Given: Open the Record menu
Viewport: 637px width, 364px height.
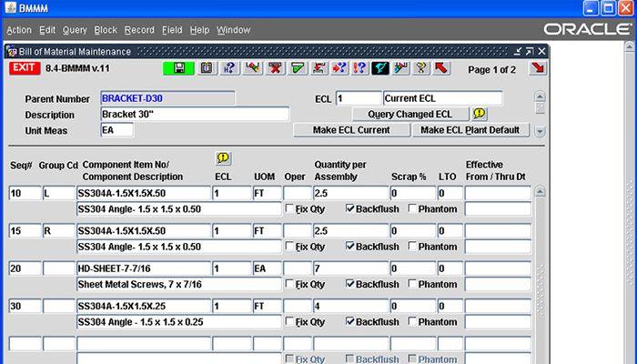Looking at the screenshot, I should 139,30.
